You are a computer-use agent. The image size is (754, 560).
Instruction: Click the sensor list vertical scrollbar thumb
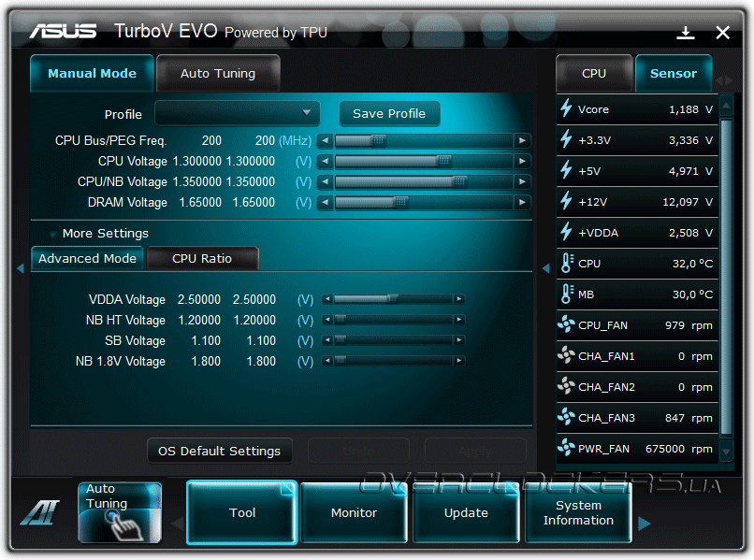click(x=726, y=277)
